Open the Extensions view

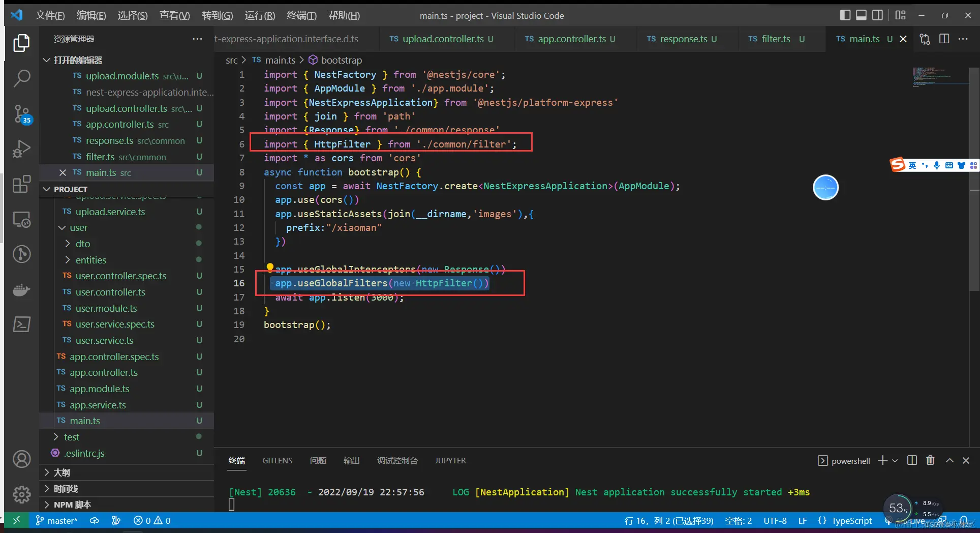(21, 184)
